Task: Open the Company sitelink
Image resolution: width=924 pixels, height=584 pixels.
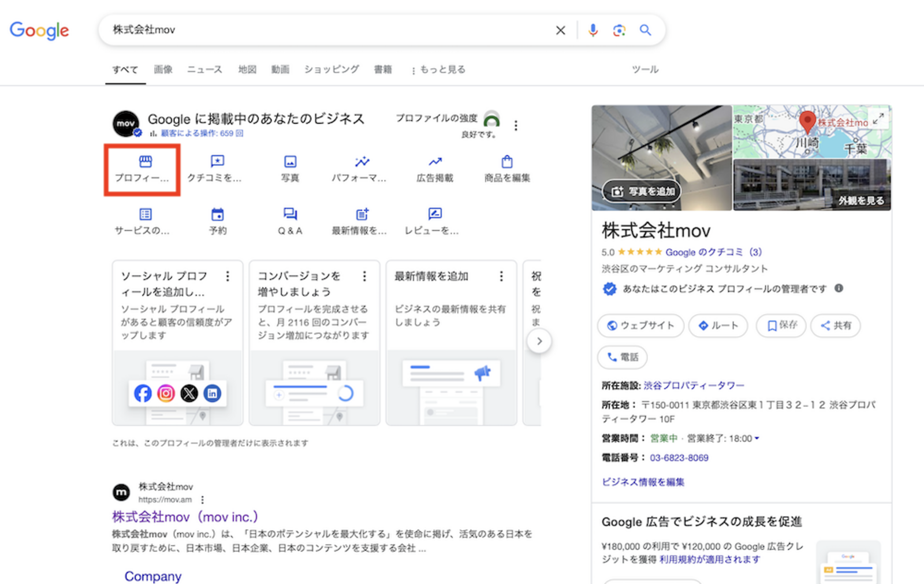Action: click(x=153, y=576)
